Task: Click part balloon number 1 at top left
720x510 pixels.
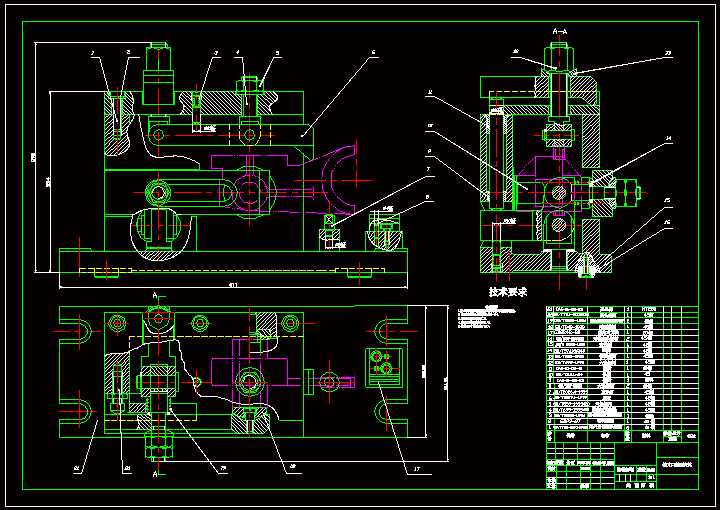Action: [92, 52]
